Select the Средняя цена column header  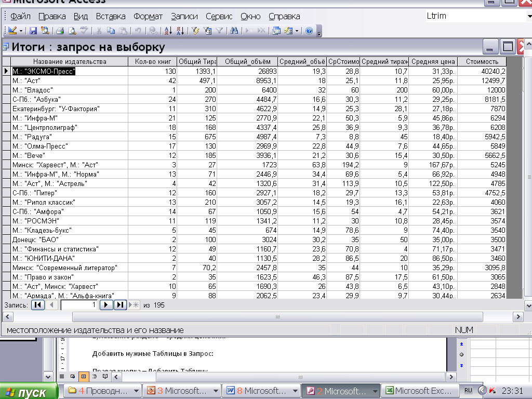tap(433, 61)
